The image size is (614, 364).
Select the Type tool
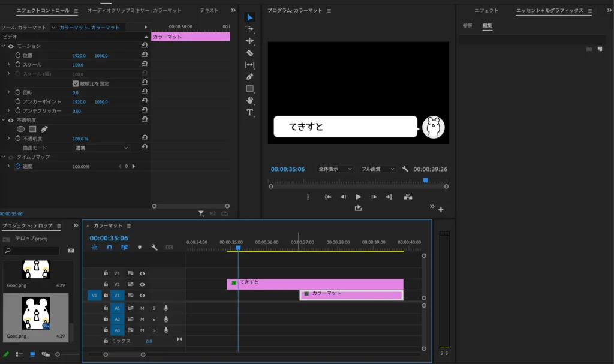[x=250, y=113]
